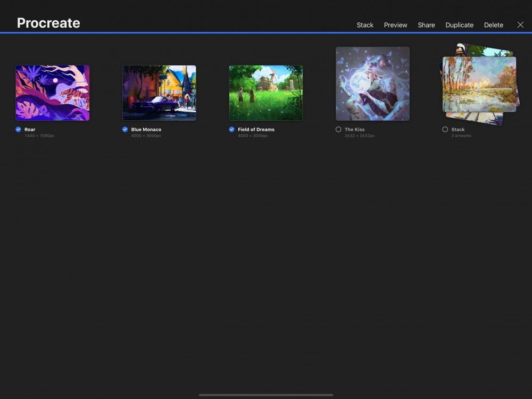Open The Kiss artwork thumbnail

pyautogui.click(x=372, y=84)
